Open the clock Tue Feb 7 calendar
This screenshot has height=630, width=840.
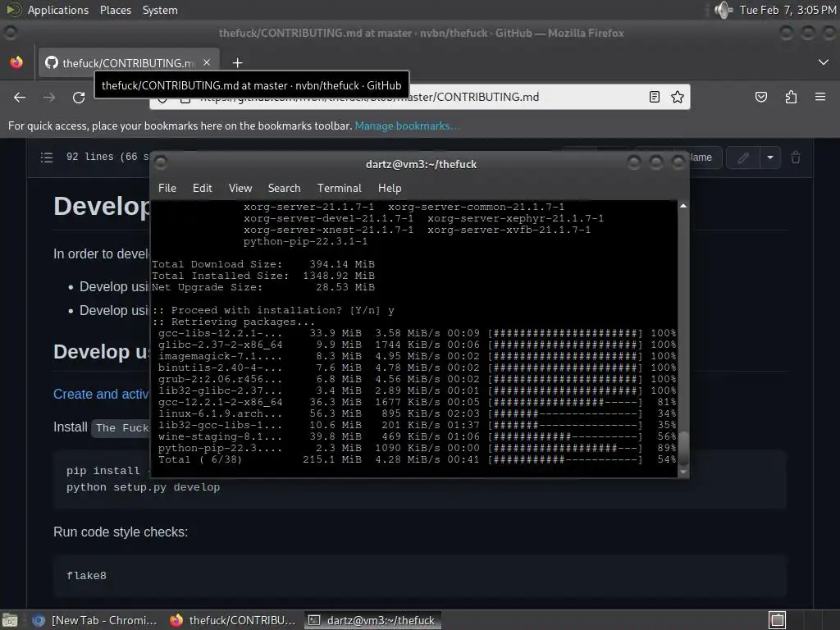point(787,10)
